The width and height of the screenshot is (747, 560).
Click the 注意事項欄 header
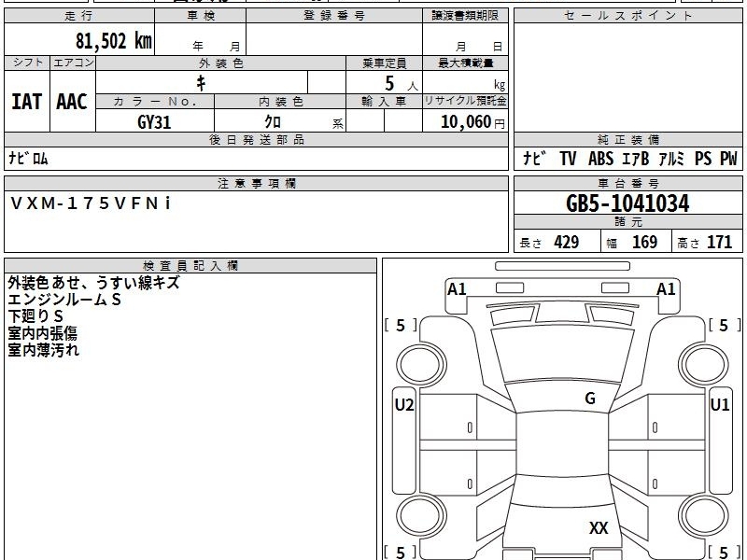tap(256, 183)
